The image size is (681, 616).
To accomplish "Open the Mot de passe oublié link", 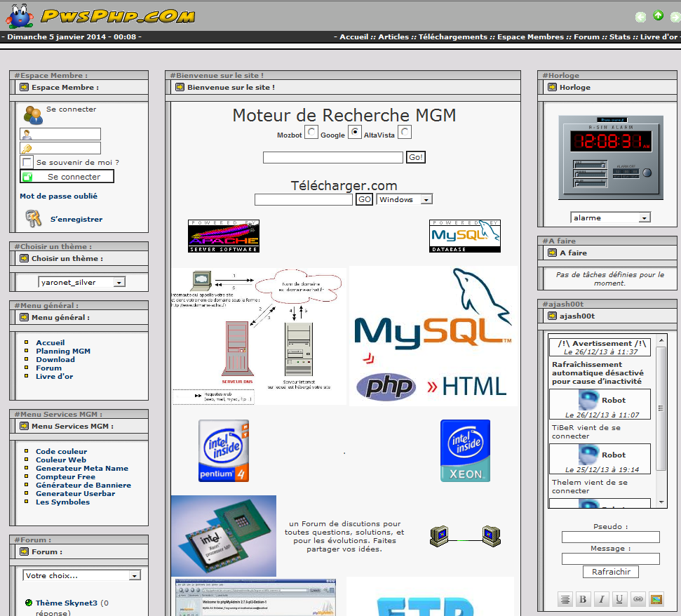I will (59, 196).
